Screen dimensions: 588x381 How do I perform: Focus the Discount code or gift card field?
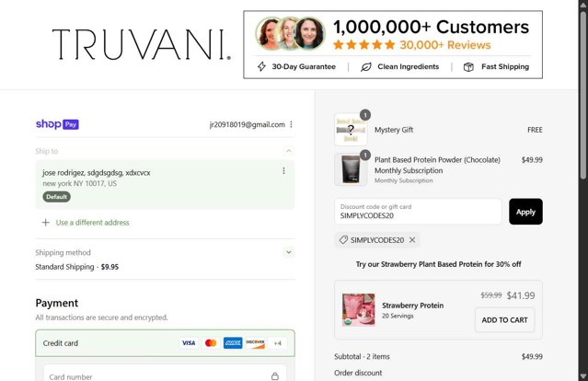pos(418,212)
